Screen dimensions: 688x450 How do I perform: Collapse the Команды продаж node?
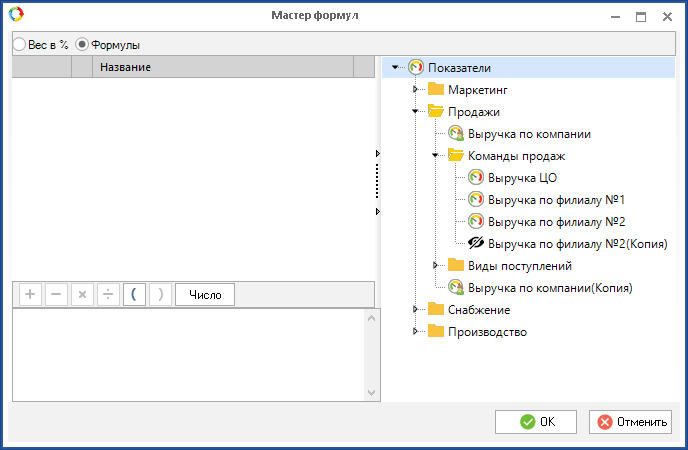436,156
